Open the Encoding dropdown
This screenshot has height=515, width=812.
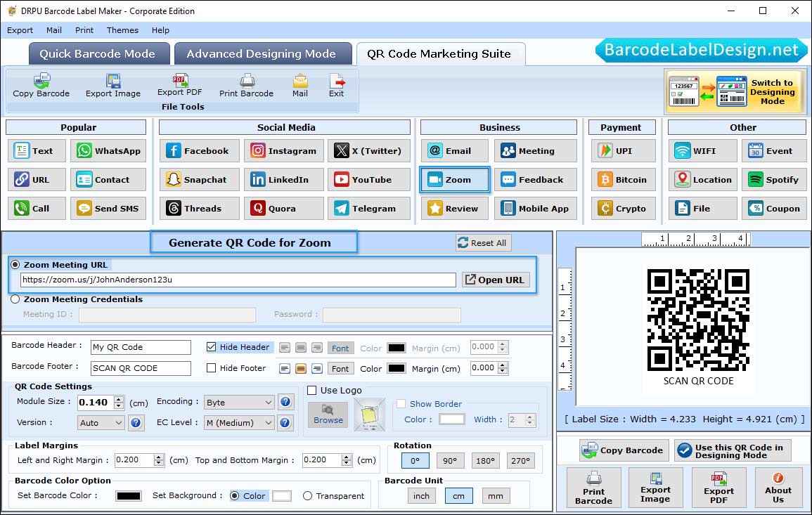(x=239, y=402)
